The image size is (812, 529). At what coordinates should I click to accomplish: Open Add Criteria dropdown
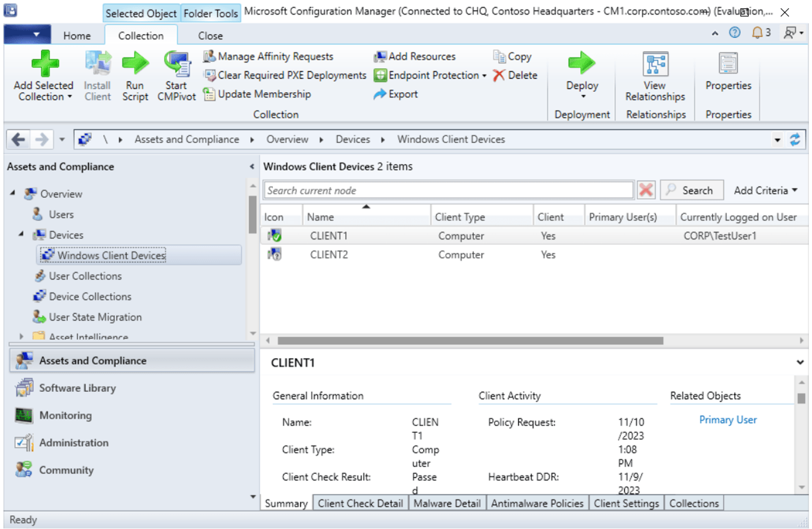point(766,190)
